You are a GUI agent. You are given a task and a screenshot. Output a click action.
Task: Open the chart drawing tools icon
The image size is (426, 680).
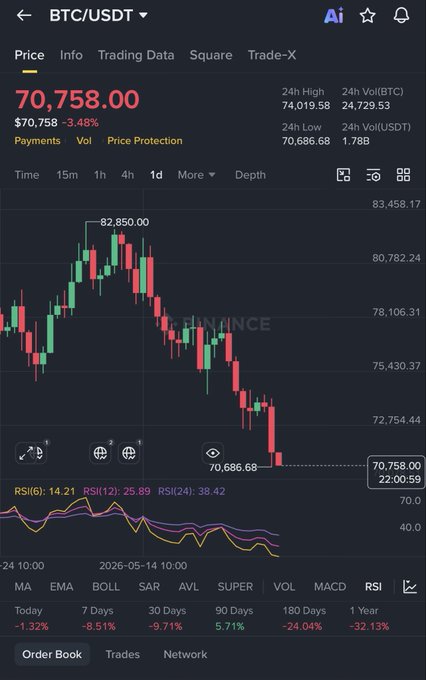pos(344,175)
